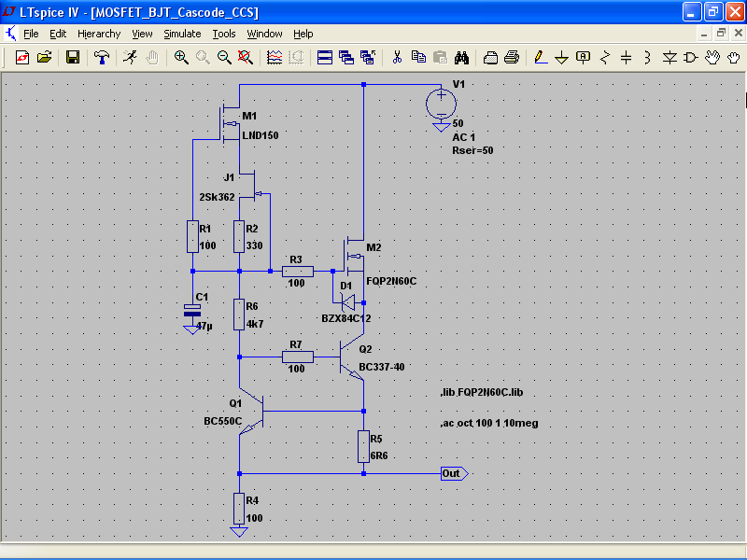Click the 'AC 1' source text
Image resolution: width=747 pixels, height=560 pixels.
(x=463, y=137)
